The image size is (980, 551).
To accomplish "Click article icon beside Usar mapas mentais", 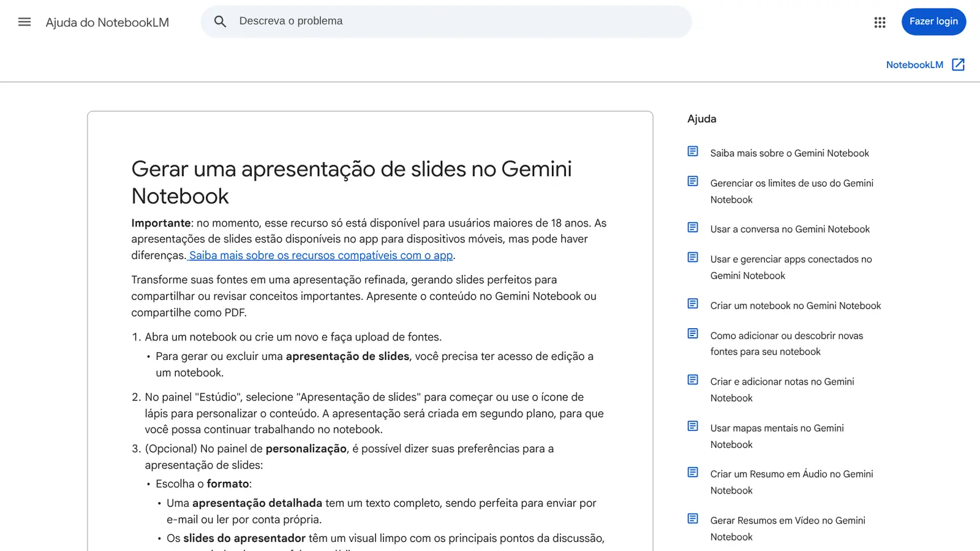I will click(x=693, y=426).
